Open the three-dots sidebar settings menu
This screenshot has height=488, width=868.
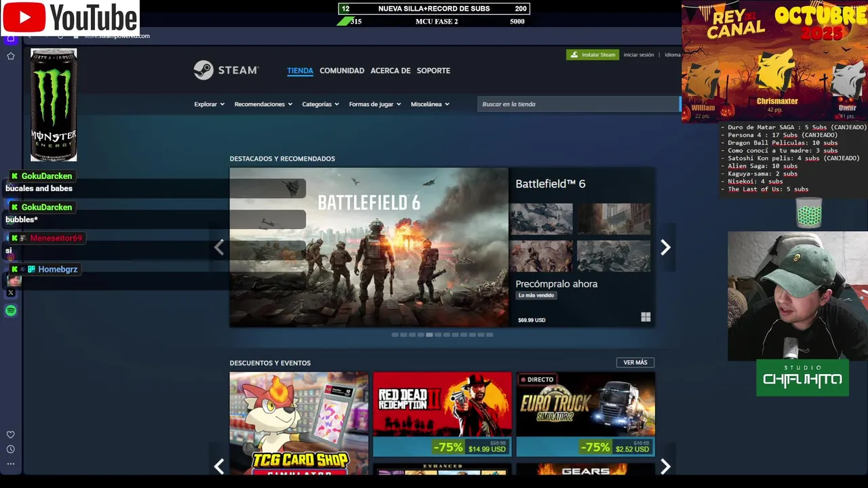(x=10, y=464)
